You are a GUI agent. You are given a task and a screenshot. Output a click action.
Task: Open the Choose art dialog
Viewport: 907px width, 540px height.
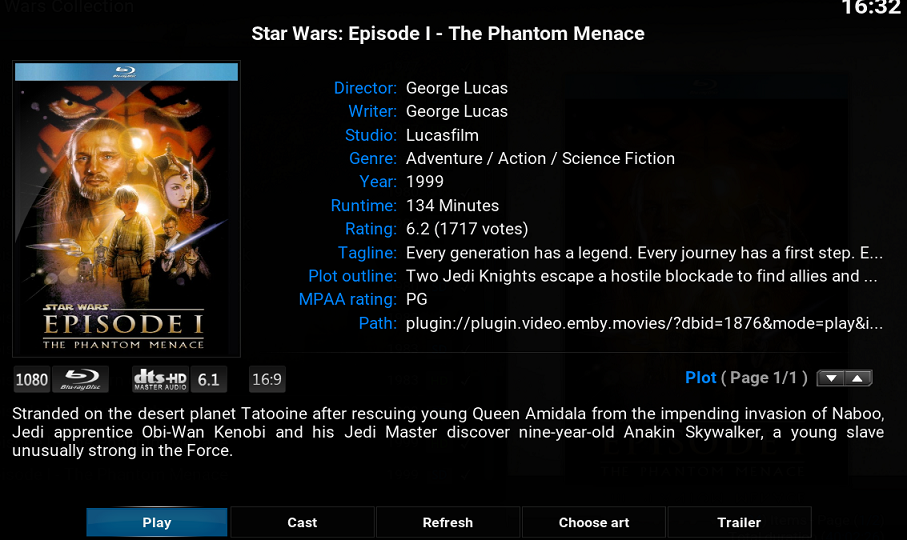[594, 522]
